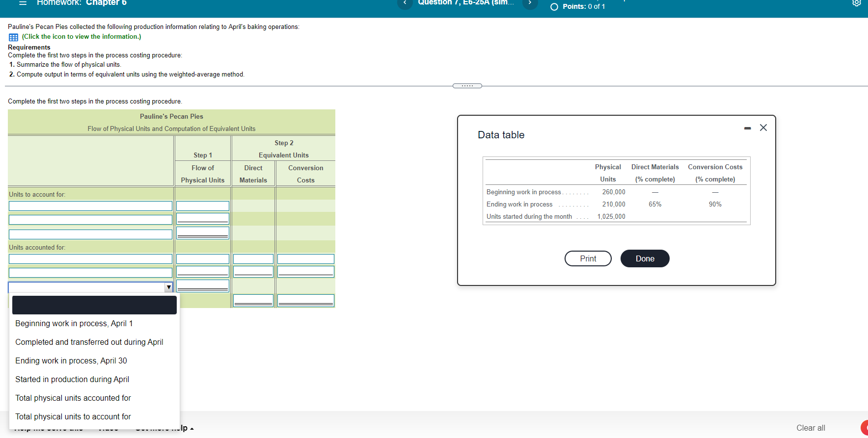Click the 65% direct materials value
868x438 pixels.
point(655,204)
